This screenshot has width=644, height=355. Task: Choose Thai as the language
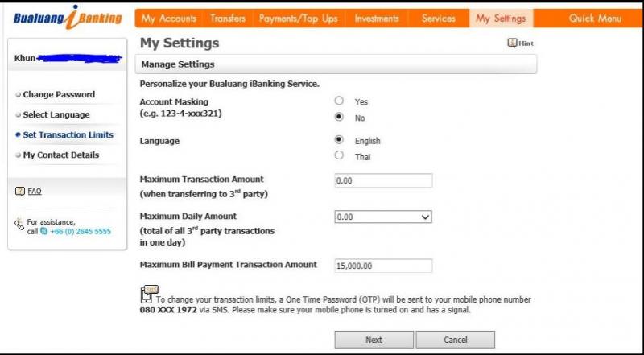339,155
